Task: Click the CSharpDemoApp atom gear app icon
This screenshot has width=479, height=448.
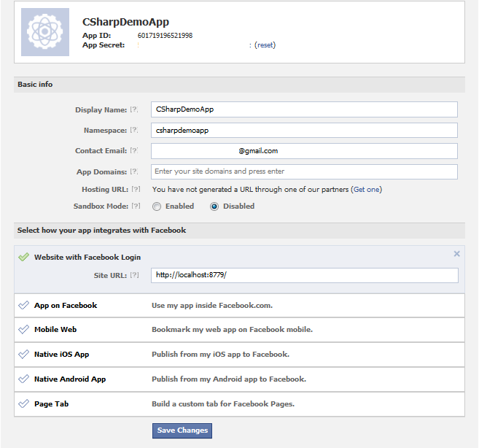Action: pyautogui.click(x=45, y=32)
